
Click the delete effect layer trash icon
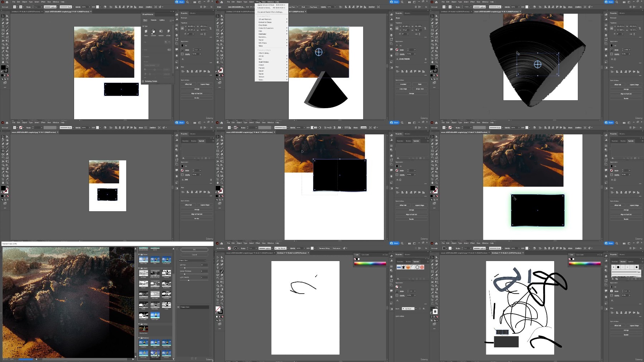pos(196,358)
